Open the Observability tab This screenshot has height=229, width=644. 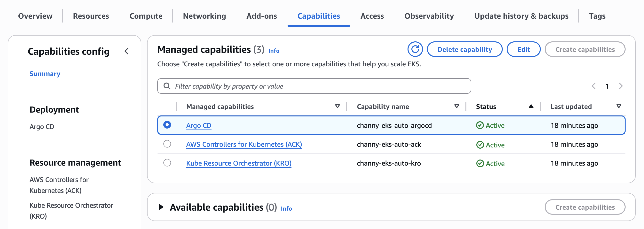click(x=429, y=16)
